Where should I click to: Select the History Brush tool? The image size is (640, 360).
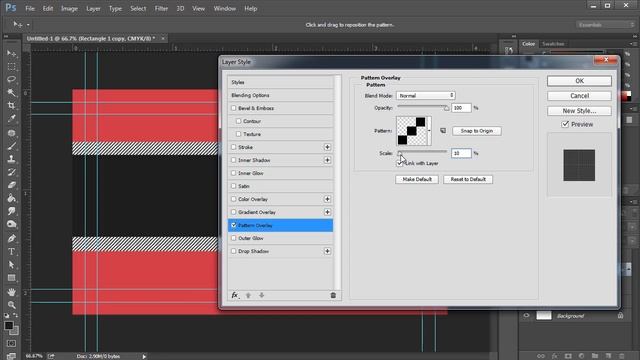(11, 172)
